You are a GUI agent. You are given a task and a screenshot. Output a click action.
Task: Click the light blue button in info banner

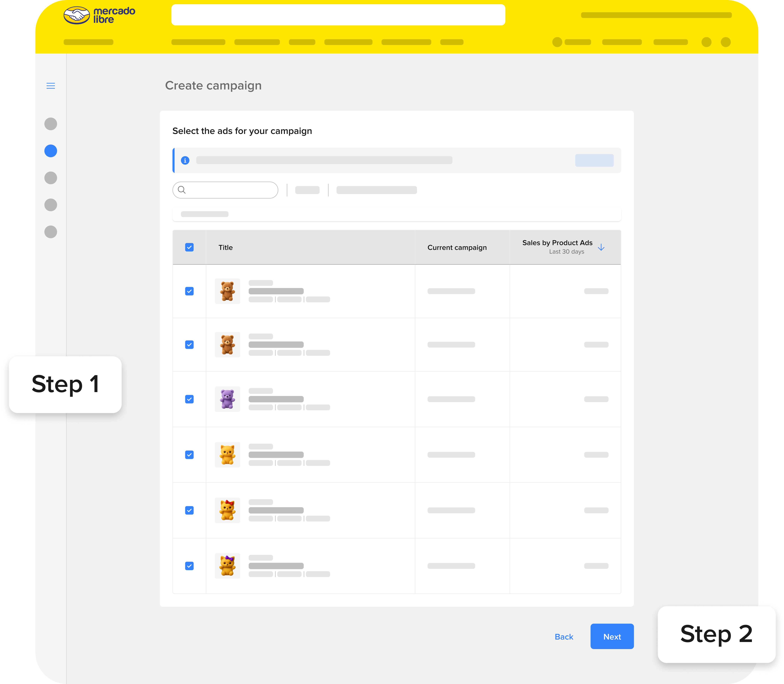point(594,160)
